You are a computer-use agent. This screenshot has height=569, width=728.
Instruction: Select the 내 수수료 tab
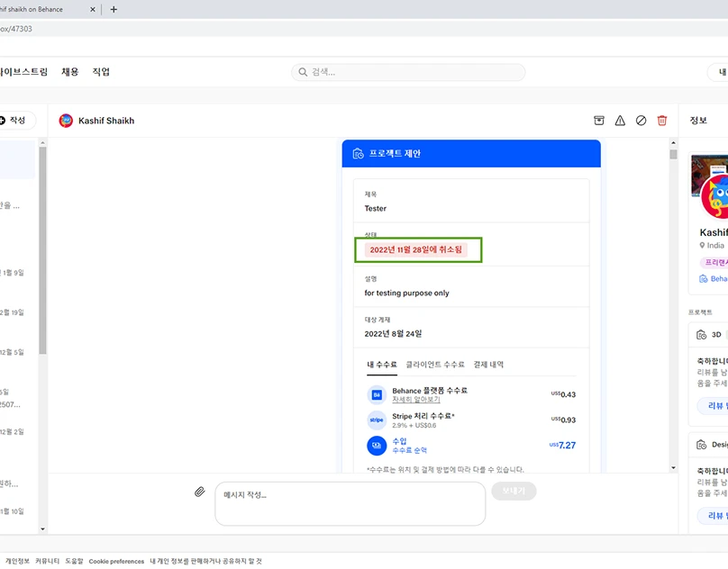point(382,365)
